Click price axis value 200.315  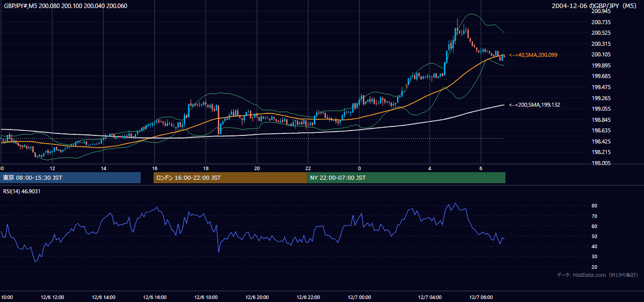600,44
